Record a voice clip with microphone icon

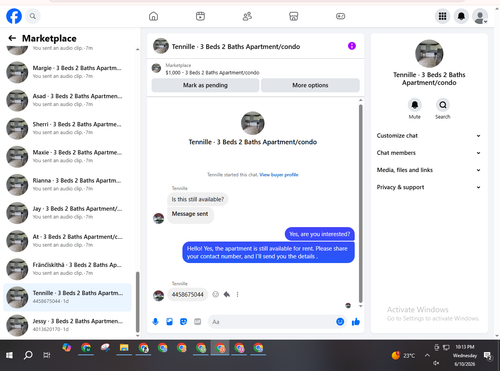(x=155, y=322)
